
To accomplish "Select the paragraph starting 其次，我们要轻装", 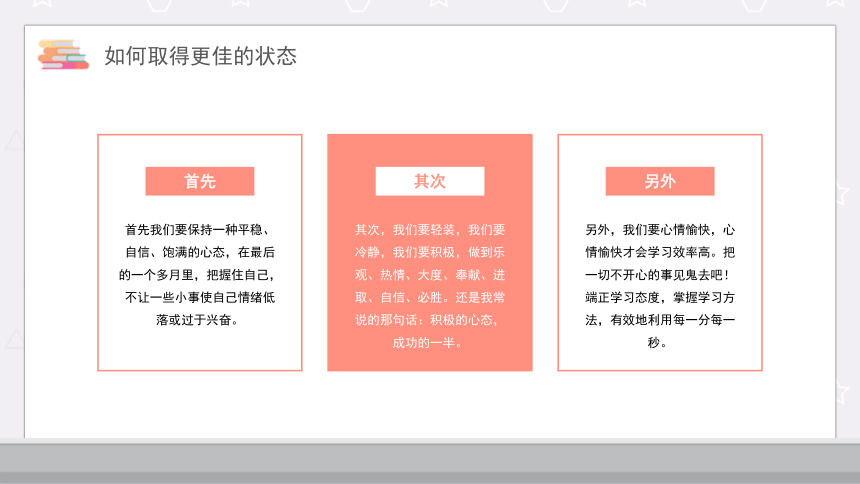I will click(430, 286).
